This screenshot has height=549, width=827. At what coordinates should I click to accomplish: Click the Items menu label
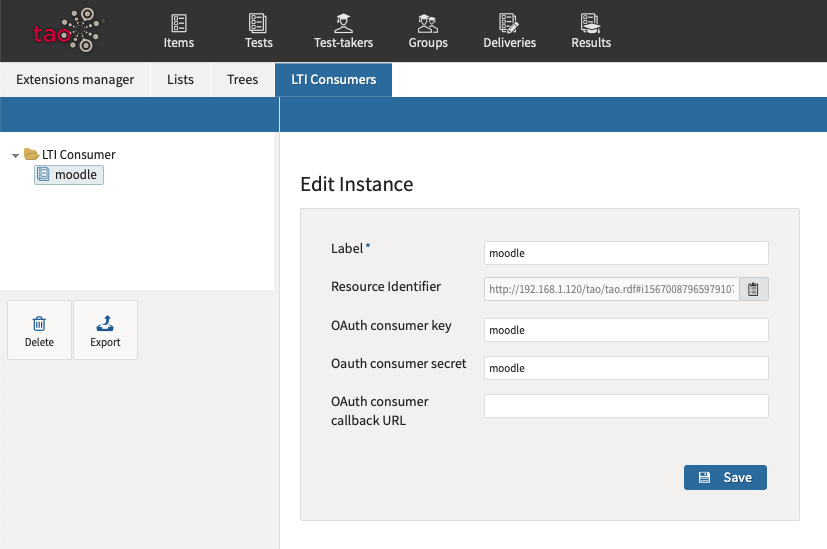(x=179, y=43)
